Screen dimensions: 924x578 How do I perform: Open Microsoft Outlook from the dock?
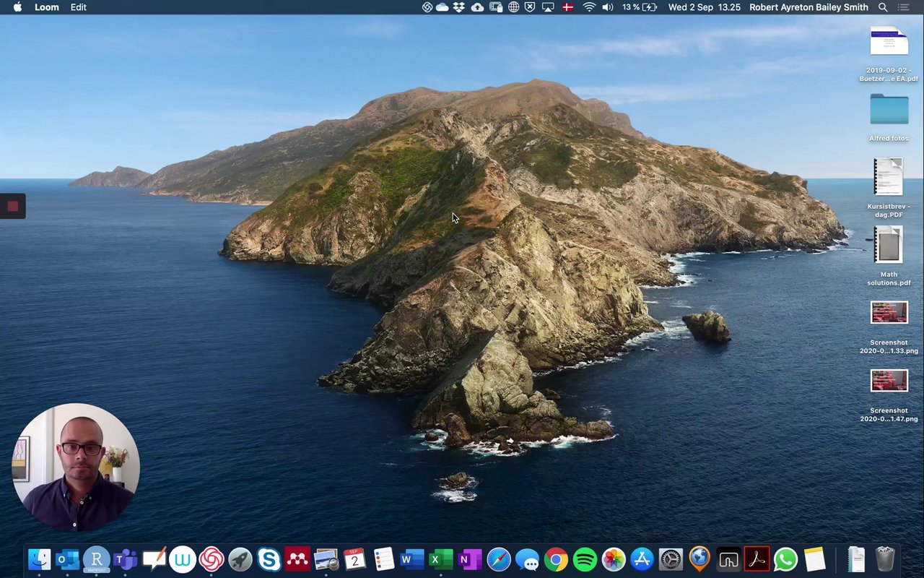pyautogui.click(x=67, y=559)
